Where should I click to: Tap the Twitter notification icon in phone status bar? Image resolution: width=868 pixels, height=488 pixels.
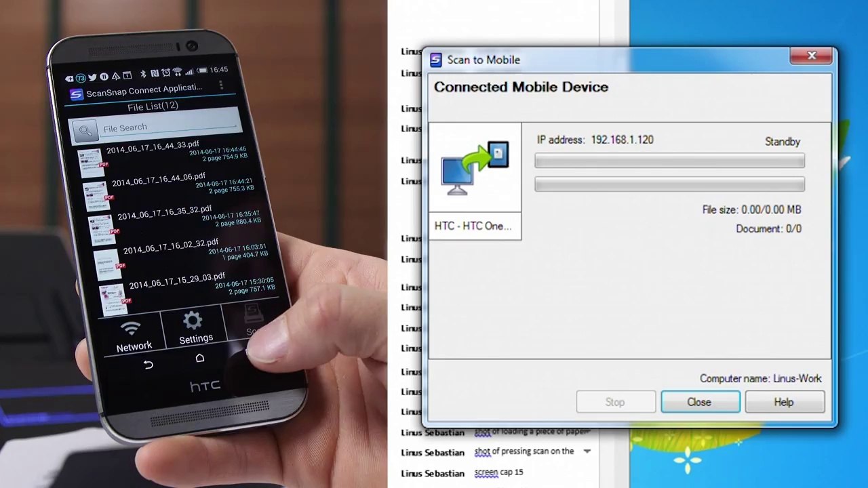coord(92,77)
